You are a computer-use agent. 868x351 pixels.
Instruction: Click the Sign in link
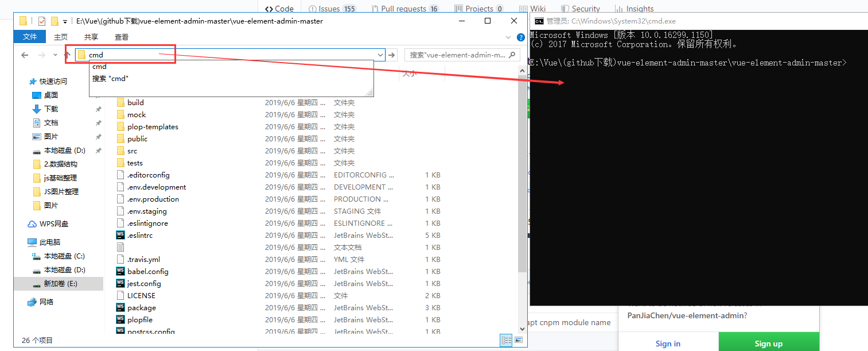tap(668, 344)
